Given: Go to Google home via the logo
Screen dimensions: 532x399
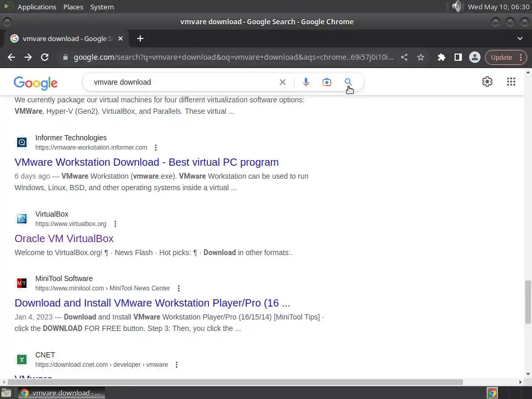Looking at the screenshot, I should tap(36, 83).
